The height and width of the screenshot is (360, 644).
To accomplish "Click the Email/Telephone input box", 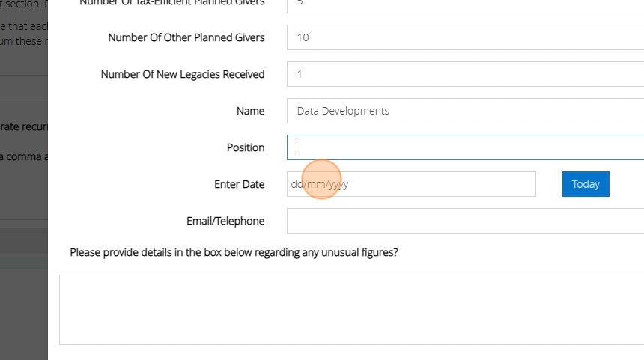I will (464, 221).
